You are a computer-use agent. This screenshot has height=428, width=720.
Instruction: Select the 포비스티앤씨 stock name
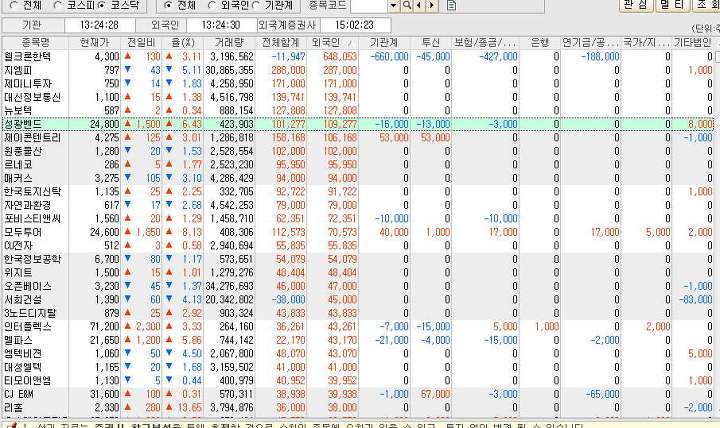point(32,219)
